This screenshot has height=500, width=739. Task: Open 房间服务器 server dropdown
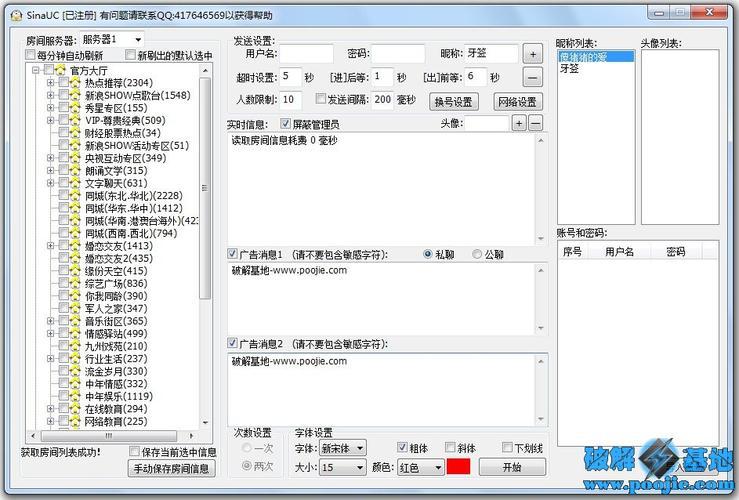tap(138, 40)
